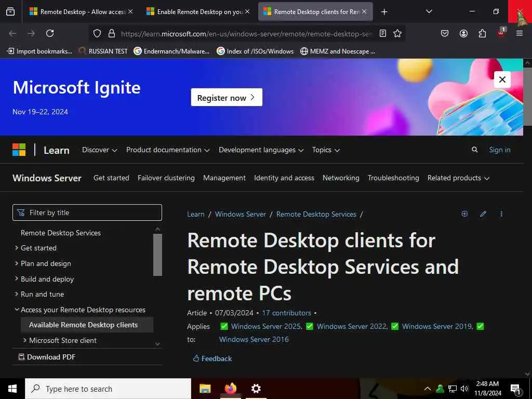Open Identity and access nav item
The image size is (532, 399).
click(x=284, y=178)
